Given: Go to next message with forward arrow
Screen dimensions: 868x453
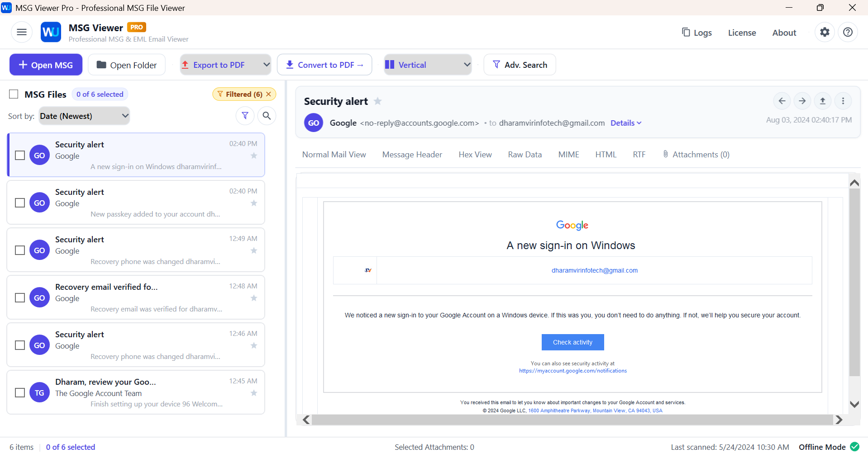Looking at the screenshot, I should (802, 101).
